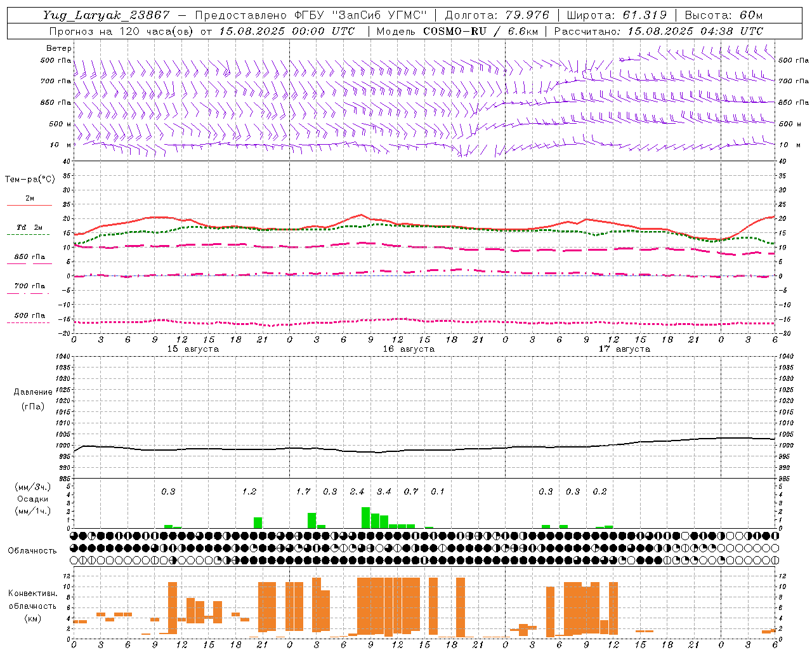Click the (мм/1ч.) units label
Image resolution: width=812 pixels, height=650 pixels.
point(33,511)
